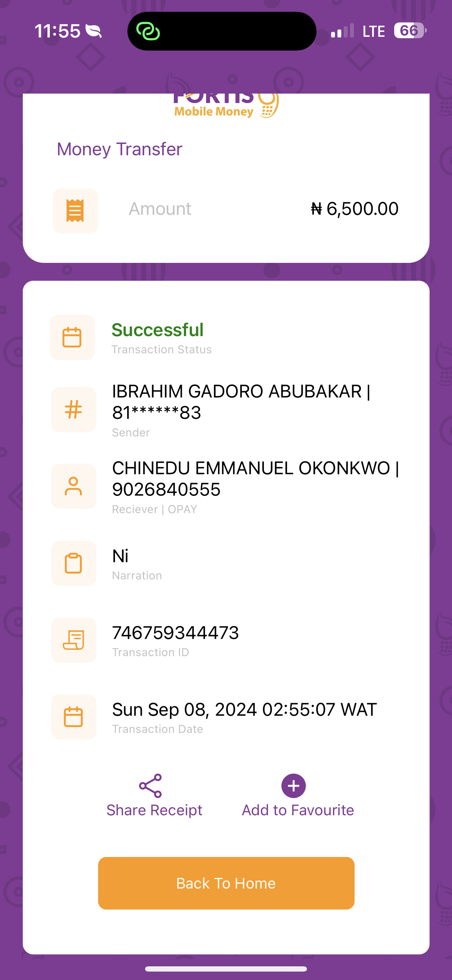Tap the Fortis Mobile Money logo
The height and width of the screenshot is (980, 452).
point(226,106)
